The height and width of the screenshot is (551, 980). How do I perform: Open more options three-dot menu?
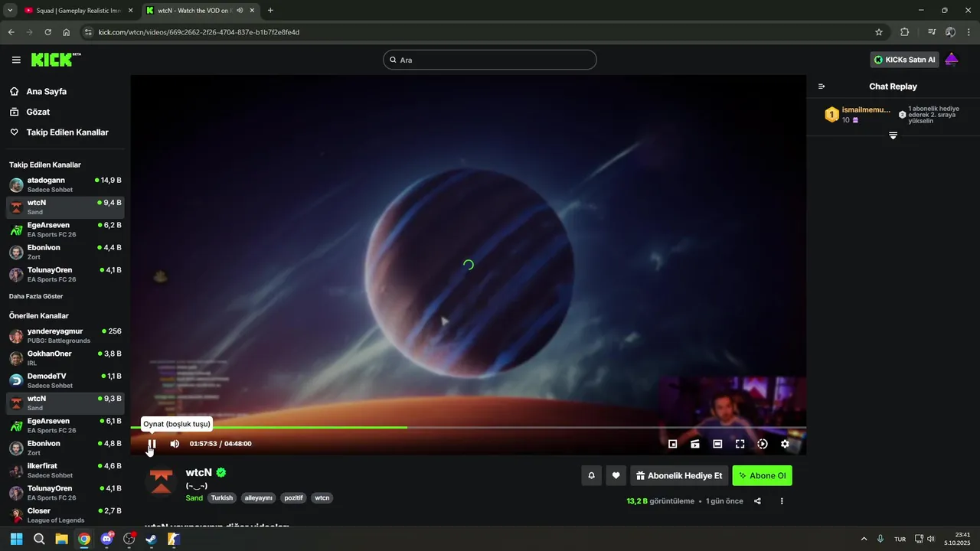point(782,501)
